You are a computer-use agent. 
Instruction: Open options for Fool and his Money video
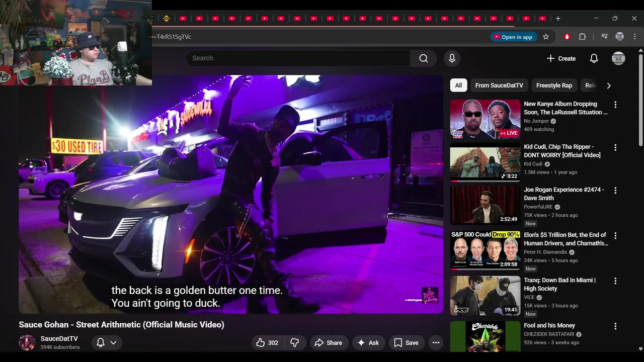615,326
